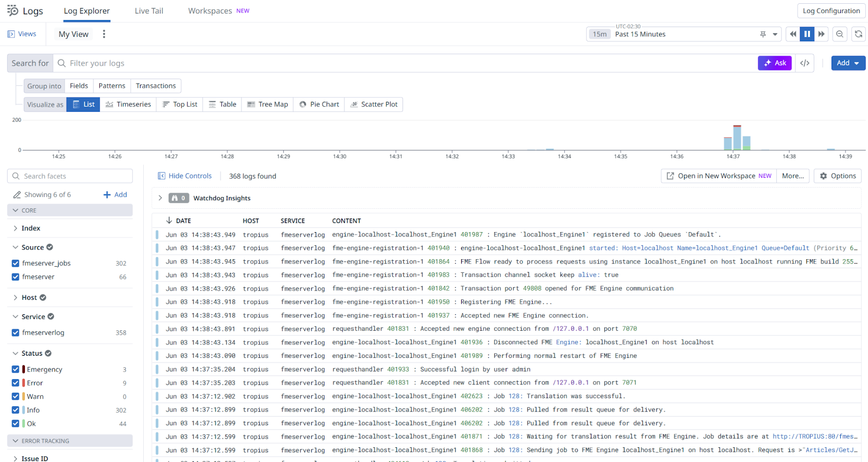This screenshot has width=868, height=462.
Task: Expand the Issue ID facet
Action: (15, 459)
